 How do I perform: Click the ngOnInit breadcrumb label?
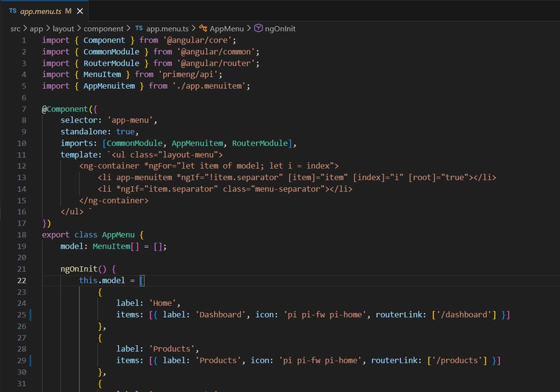tap(281, 29)
